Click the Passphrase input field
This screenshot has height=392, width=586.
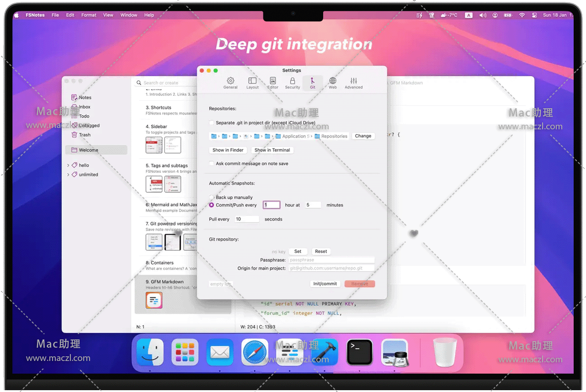tap(331, 260)
